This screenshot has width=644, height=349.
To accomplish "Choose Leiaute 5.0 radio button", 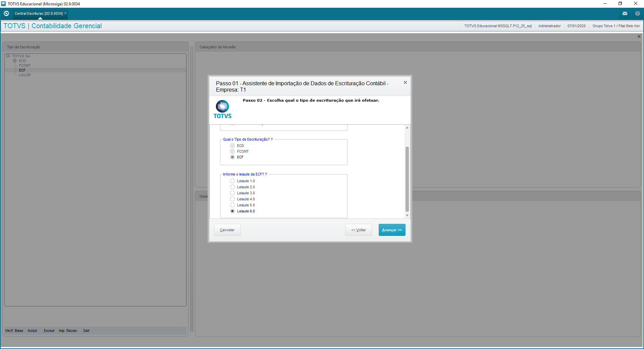I will click(232, 205).
